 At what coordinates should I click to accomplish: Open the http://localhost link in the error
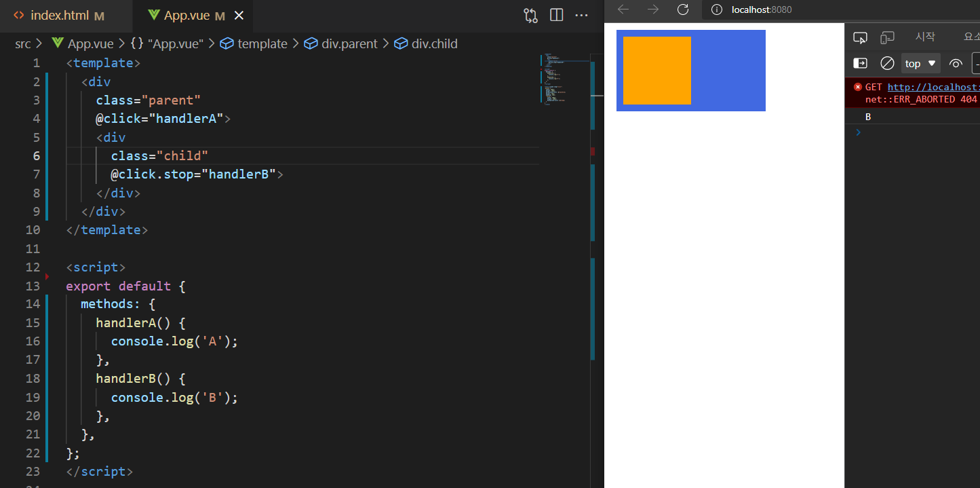[x=933, y=87]
